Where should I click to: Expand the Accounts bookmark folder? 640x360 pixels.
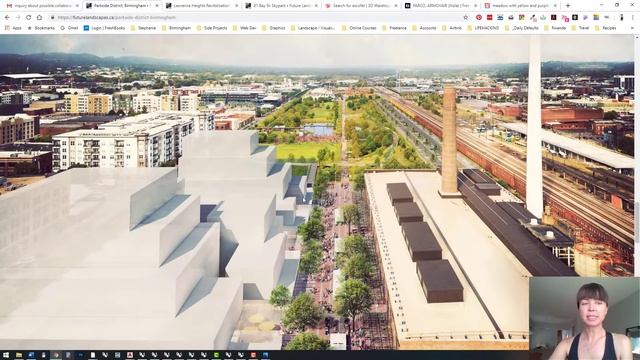(x=424, y=28)
